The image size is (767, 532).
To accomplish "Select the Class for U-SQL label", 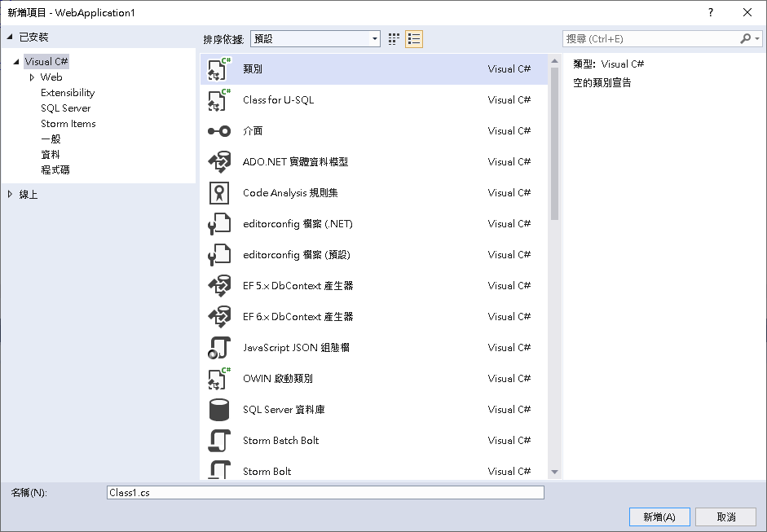I will pyautogui.click(x=278, y=99).
